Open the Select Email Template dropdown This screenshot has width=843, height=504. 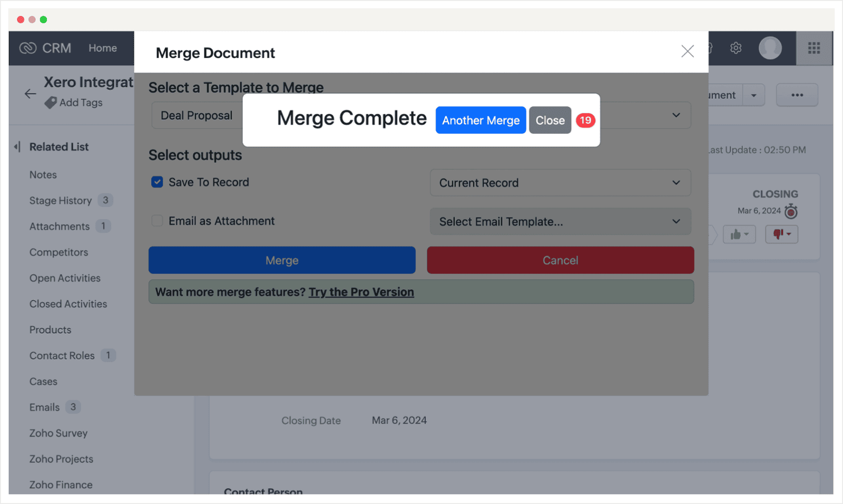point(561,222)
